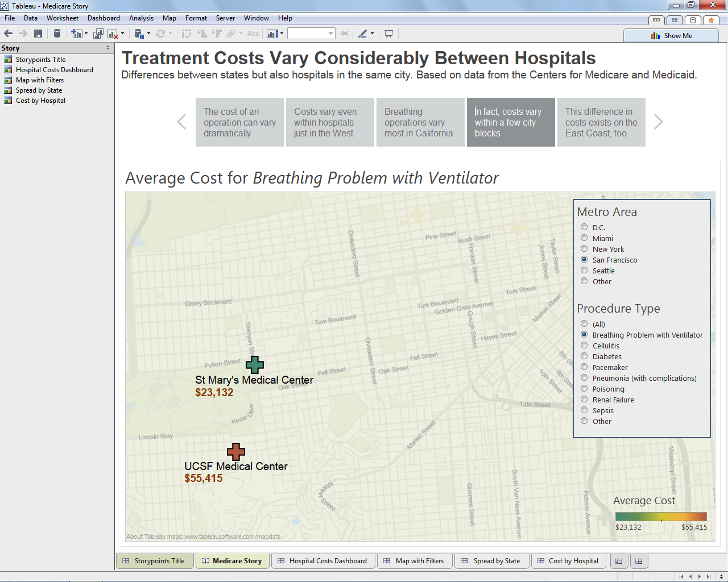
Task: Click the Fix Axes pin icon
Action: 344,34
